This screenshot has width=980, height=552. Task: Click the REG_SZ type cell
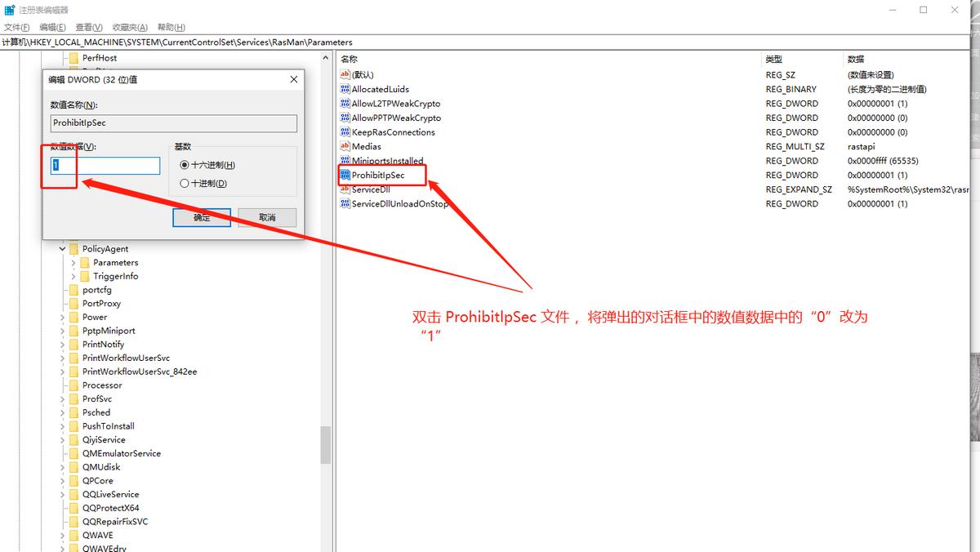point(780,75)
